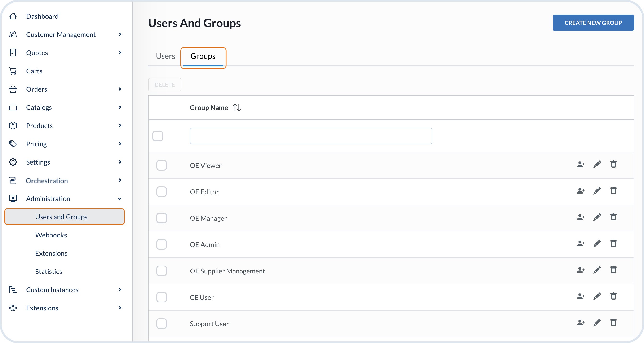Select the Groups tab
This screenshot has width=644, height=343.
[203, 56]
